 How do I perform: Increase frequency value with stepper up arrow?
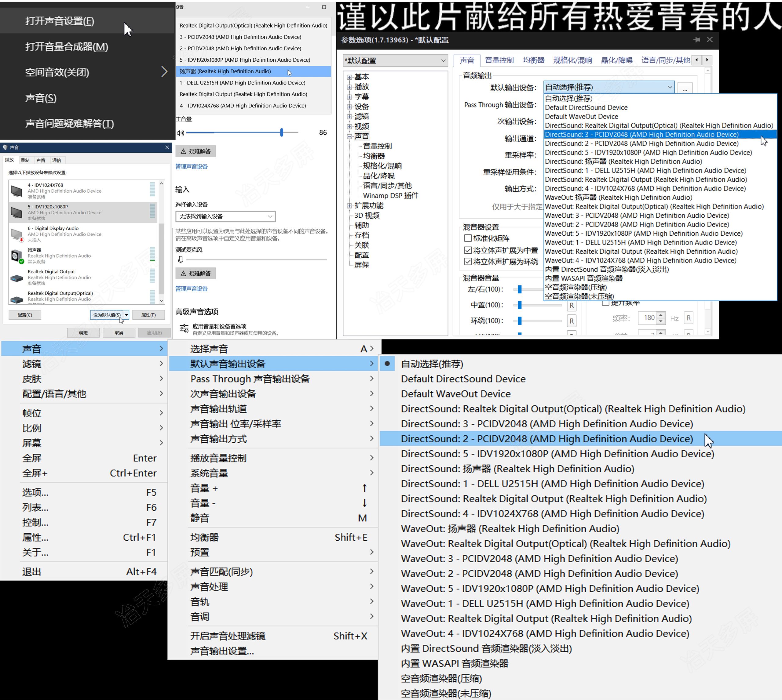pyautogui.click(x=661, y=315)
